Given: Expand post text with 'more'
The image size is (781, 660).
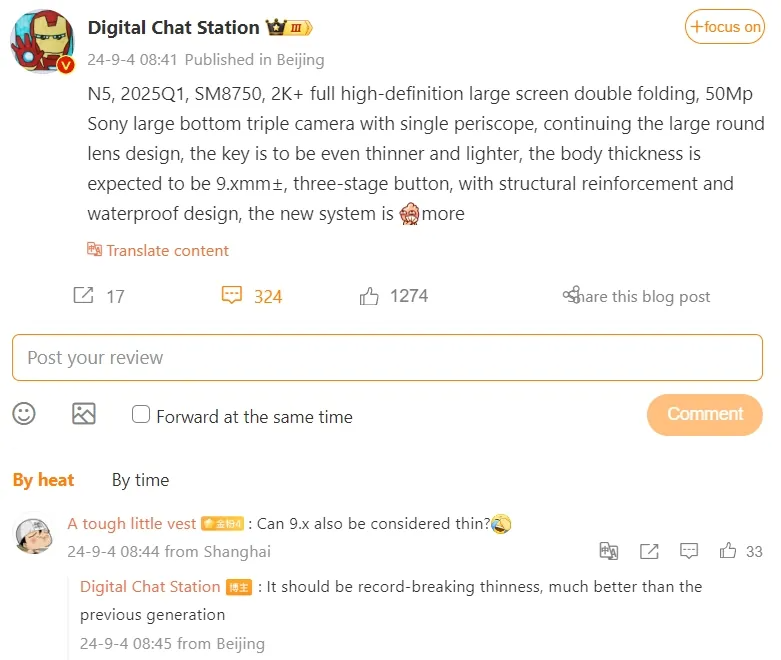Looking at the screenshot, I should pos(443,214).
